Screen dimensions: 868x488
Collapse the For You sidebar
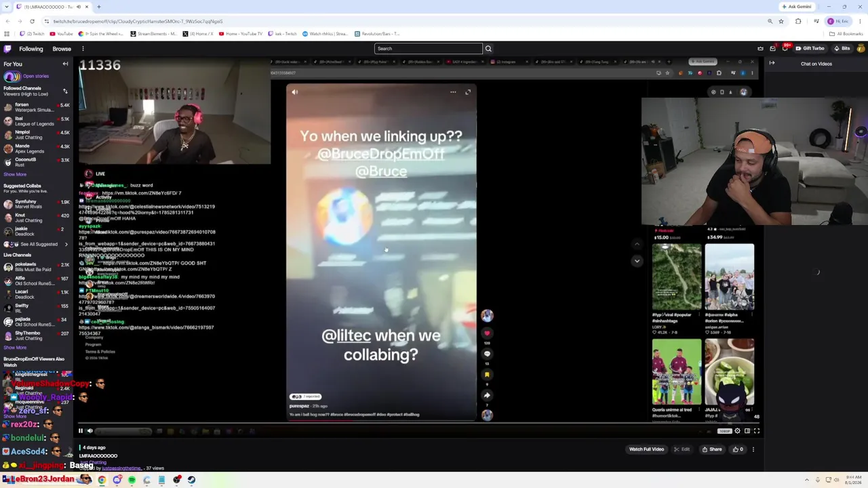tap(65, 64)
